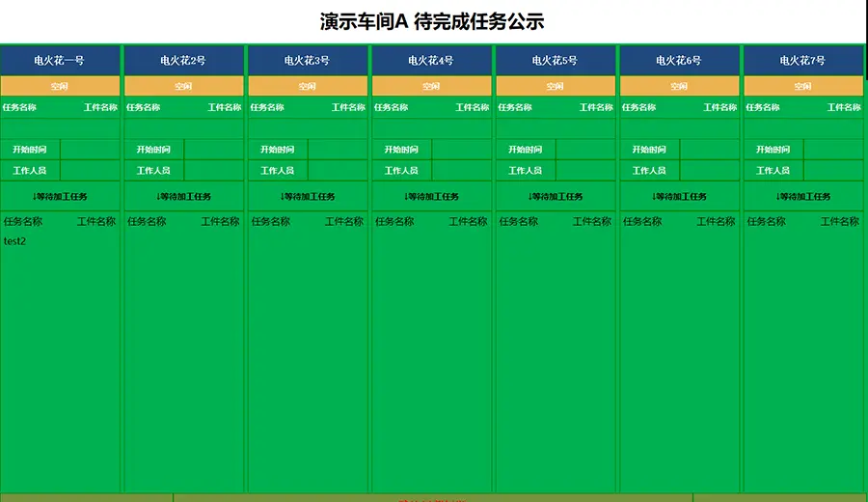Click waiting-list 任务名称 header in 电火花4号 column

click(x=394, y=222)
